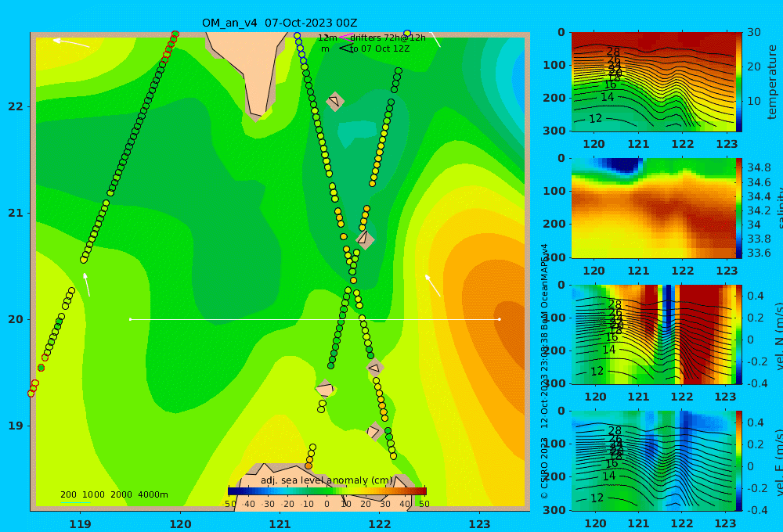
Task: Click the island marker near 121.95E 19.55N
Action: [x=375, y=368]
